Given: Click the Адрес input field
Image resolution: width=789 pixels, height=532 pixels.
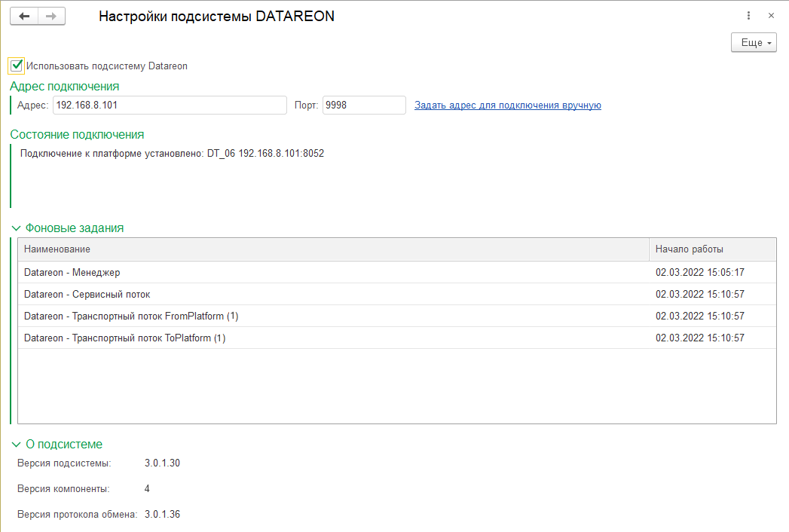Looking at the screenshot, I should (x=170, y=105).
